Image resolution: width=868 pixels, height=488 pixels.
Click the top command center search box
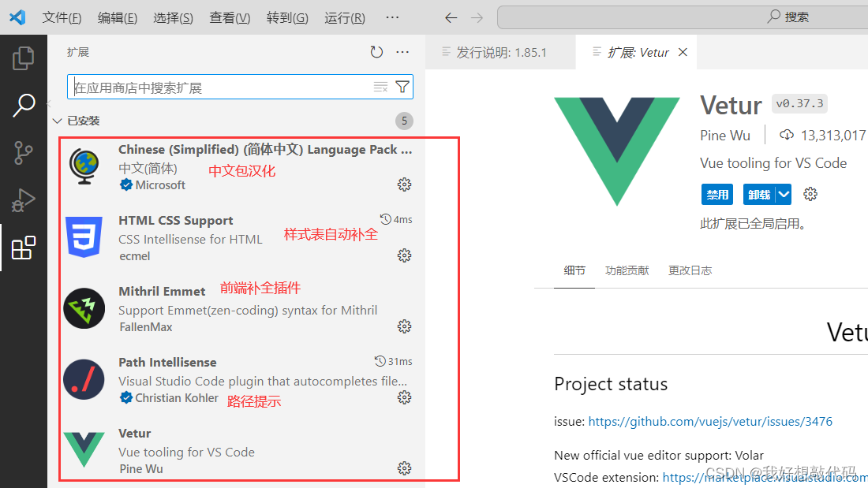pyautogui.click(x=683, y=17)
